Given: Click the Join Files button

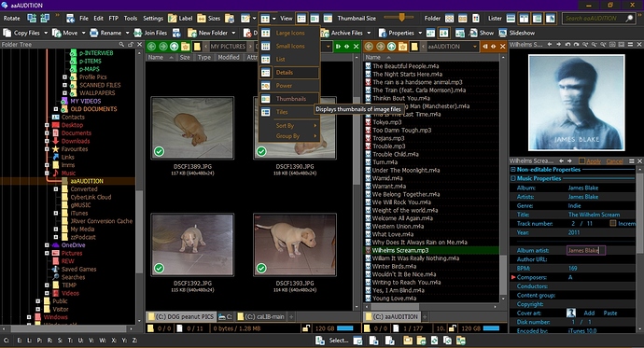Looking at the screenshot, I should [x=150, y=33].
